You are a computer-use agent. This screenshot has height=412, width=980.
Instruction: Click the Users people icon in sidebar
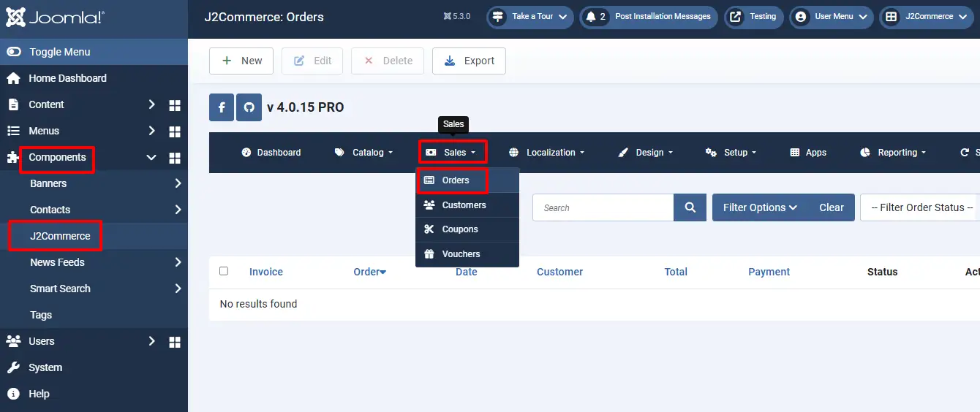click(13, 341)
